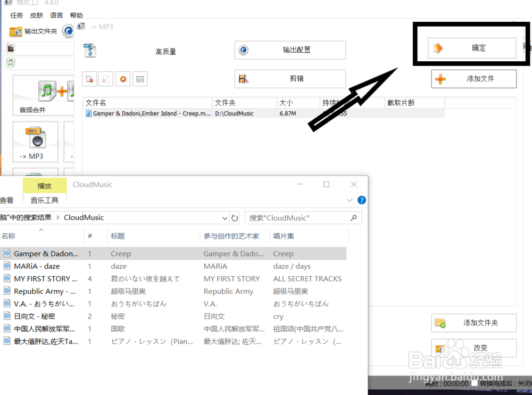Click the remove file toolbar icon
Screen dimensions: 532x395
(x=89, y=79)
